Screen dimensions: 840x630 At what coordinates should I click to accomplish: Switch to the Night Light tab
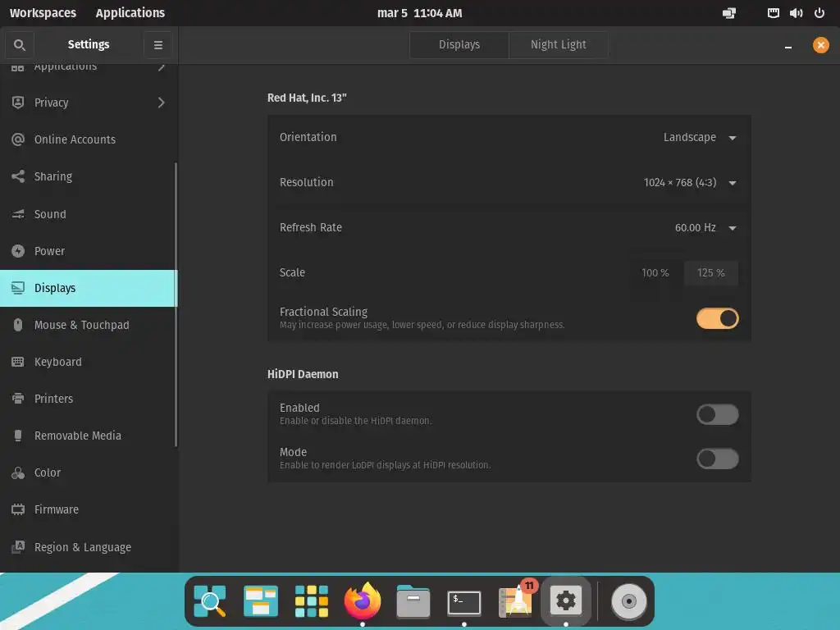point(558,44)
